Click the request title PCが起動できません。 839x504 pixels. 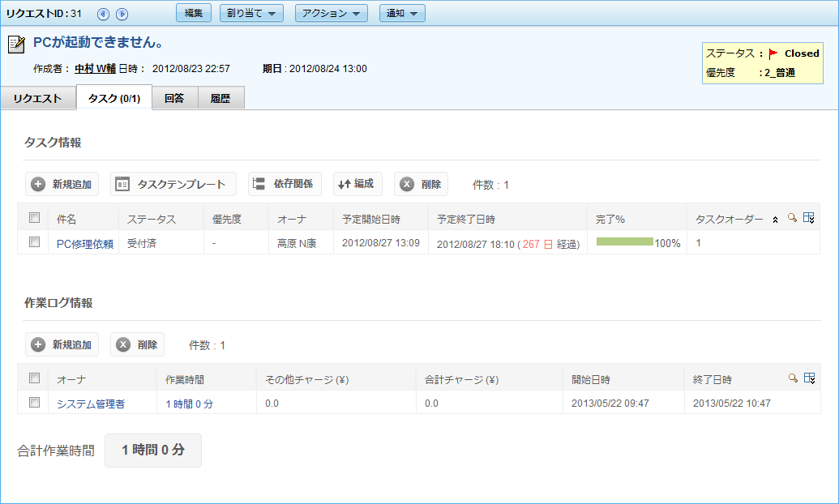pyautogui.click(x=98, y=42)
